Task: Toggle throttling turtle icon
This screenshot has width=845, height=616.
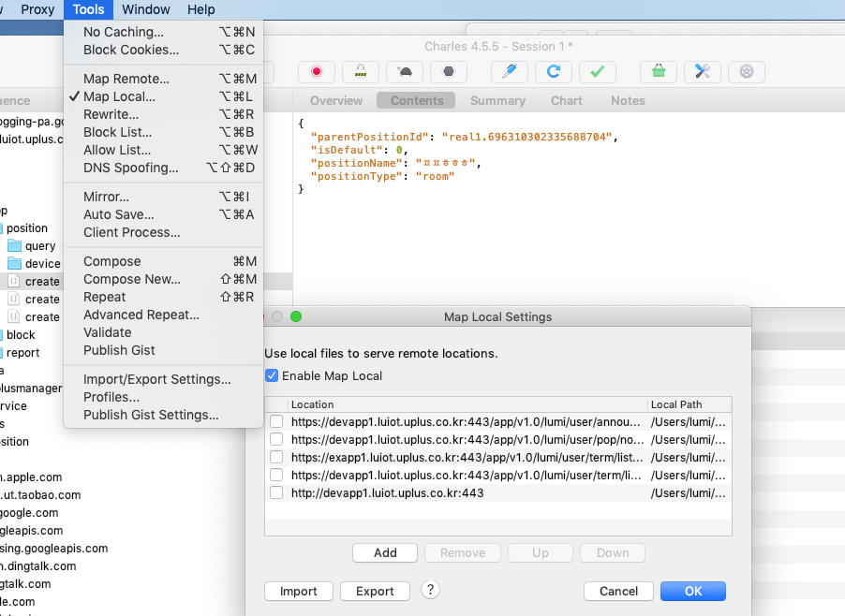Action: (405, 71)
